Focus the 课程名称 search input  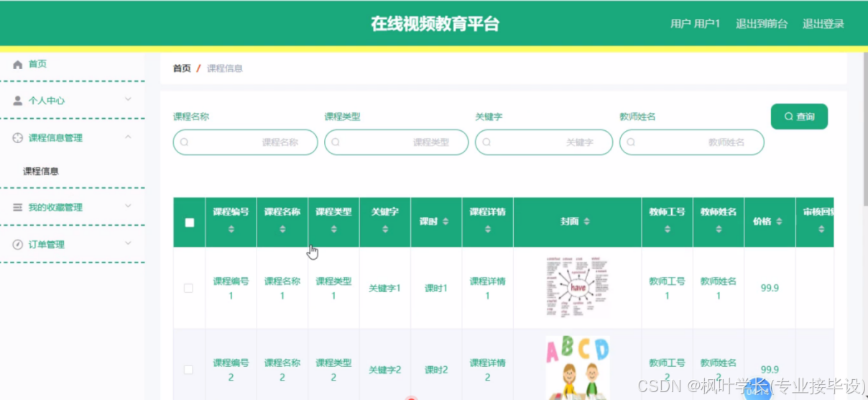click(245, 142)
